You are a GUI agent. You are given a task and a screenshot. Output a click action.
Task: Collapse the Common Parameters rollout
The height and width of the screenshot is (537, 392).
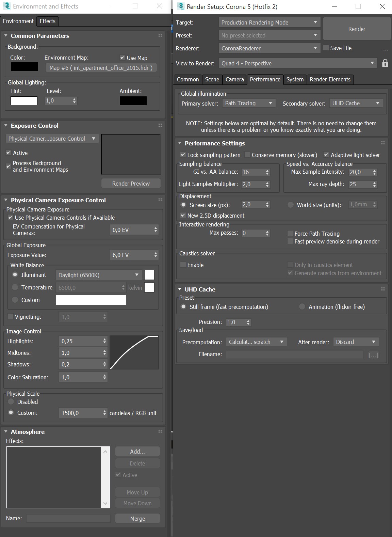point(6,35)
